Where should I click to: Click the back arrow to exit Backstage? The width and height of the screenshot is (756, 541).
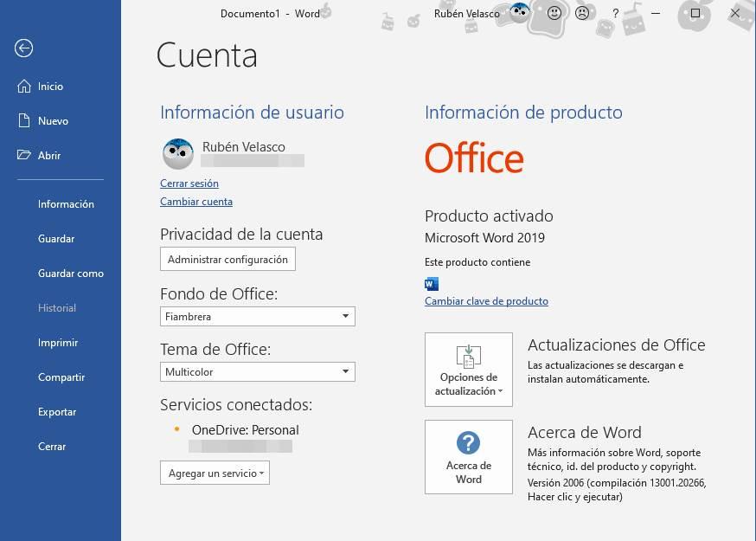click(23, 48)
